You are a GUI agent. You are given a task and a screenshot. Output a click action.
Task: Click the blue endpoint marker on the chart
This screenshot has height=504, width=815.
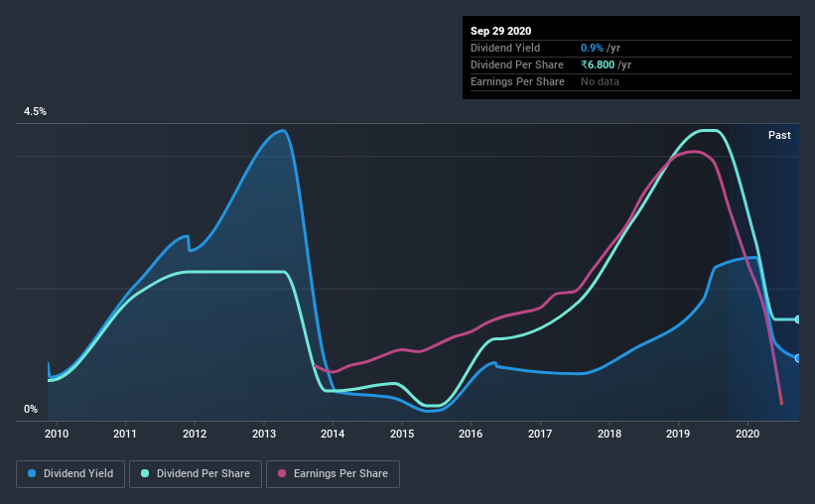[x=797, y=358]
